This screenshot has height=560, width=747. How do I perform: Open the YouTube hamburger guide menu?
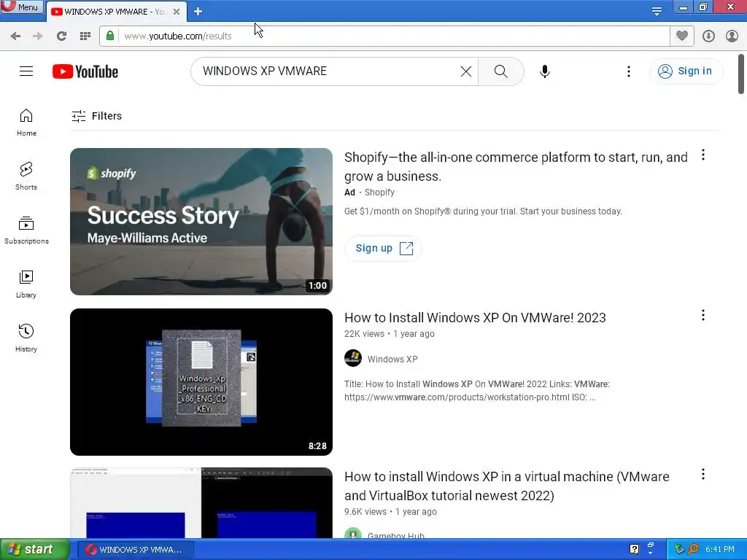click(x=26, y=71)
